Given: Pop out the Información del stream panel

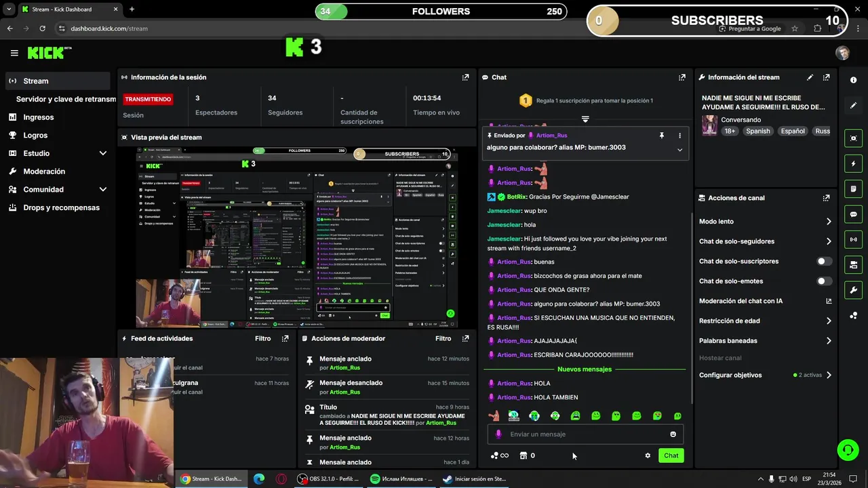Looking at the screenshot, I should [x=826, y=77].
